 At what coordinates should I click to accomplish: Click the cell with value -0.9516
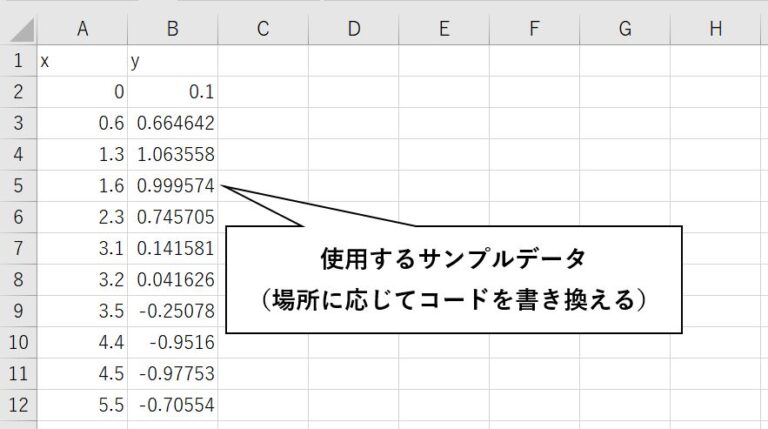click(x=172, y=343)
